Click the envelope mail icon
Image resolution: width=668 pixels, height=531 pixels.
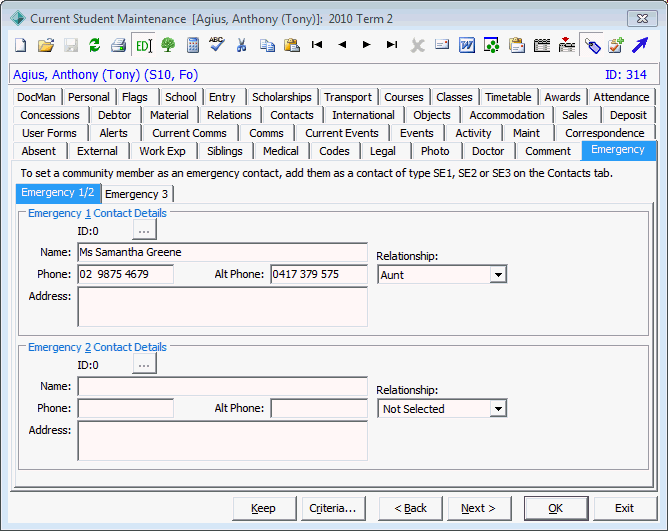[x=442, y=44]
